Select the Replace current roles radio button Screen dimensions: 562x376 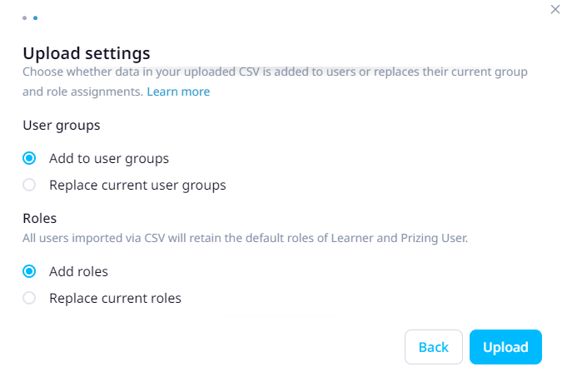coord(29,298)
